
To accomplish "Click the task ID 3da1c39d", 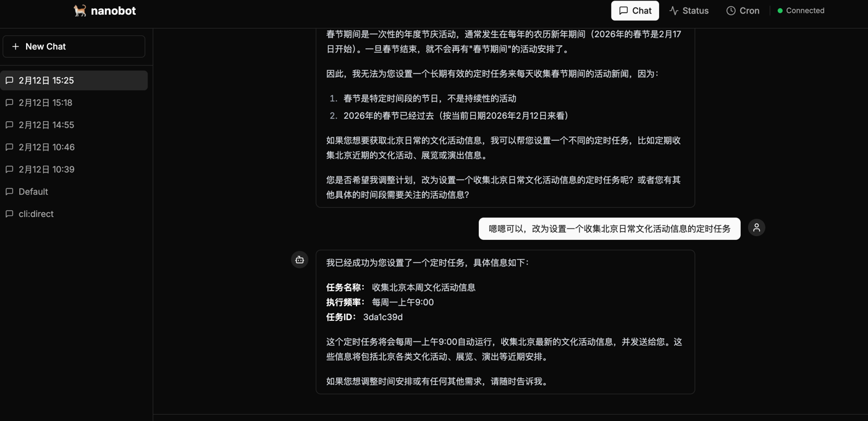I will [383, 317].
